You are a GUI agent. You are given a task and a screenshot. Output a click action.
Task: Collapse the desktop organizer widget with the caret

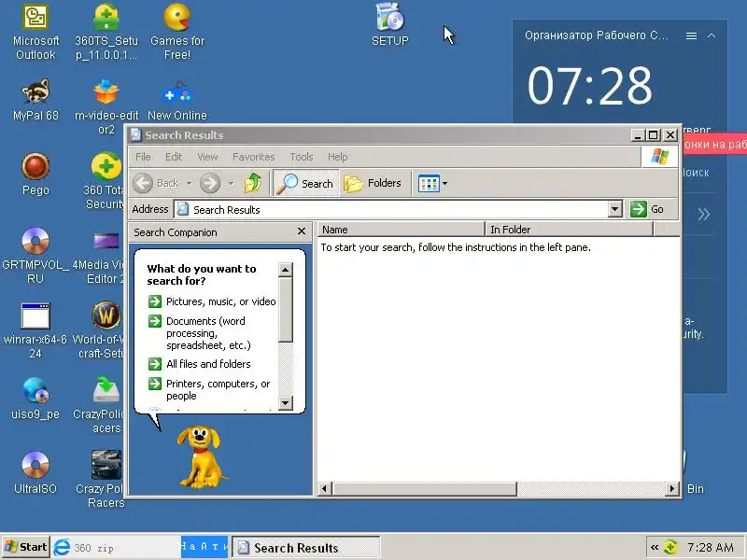(712, 35)
